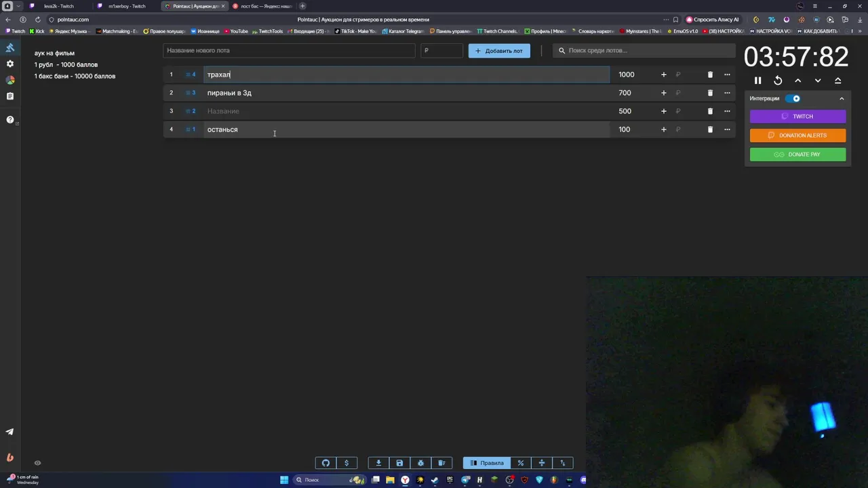Open a new browser tab

click(302, 6)
